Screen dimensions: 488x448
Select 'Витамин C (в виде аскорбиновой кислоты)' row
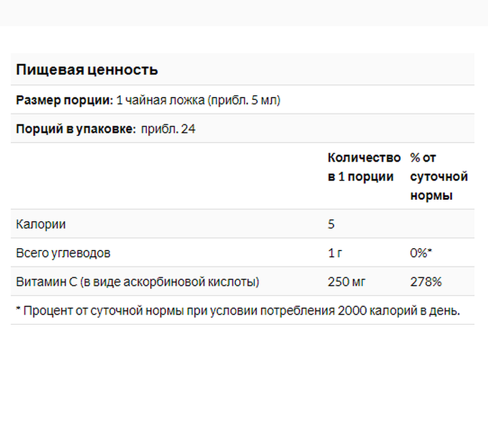tap(242, 282)
